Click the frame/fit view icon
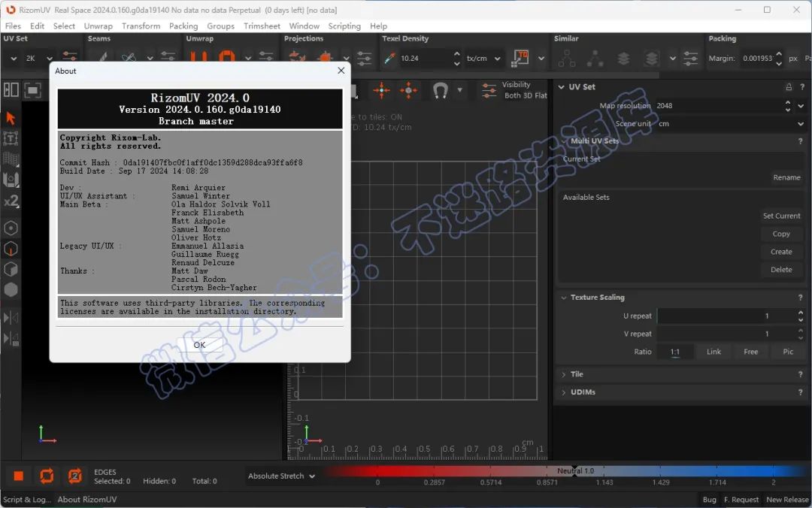Screen dimensions: 812x508 [x=32, y=91]
